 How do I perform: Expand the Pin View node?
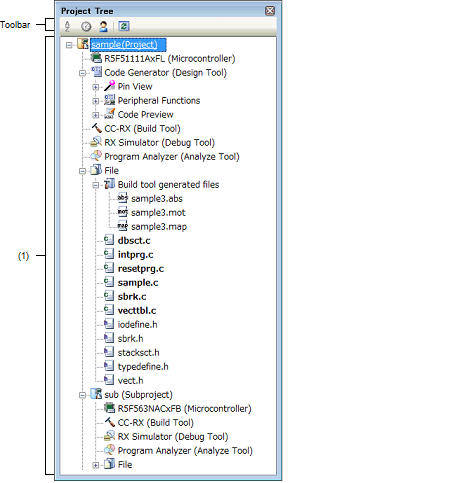[96, 87]
